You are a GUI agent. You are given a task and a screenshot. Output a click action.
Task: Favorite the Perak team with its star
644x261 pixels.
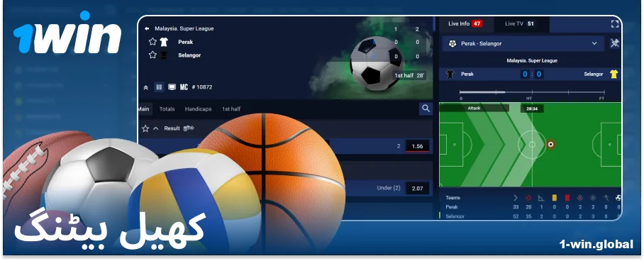click(152, 42)
